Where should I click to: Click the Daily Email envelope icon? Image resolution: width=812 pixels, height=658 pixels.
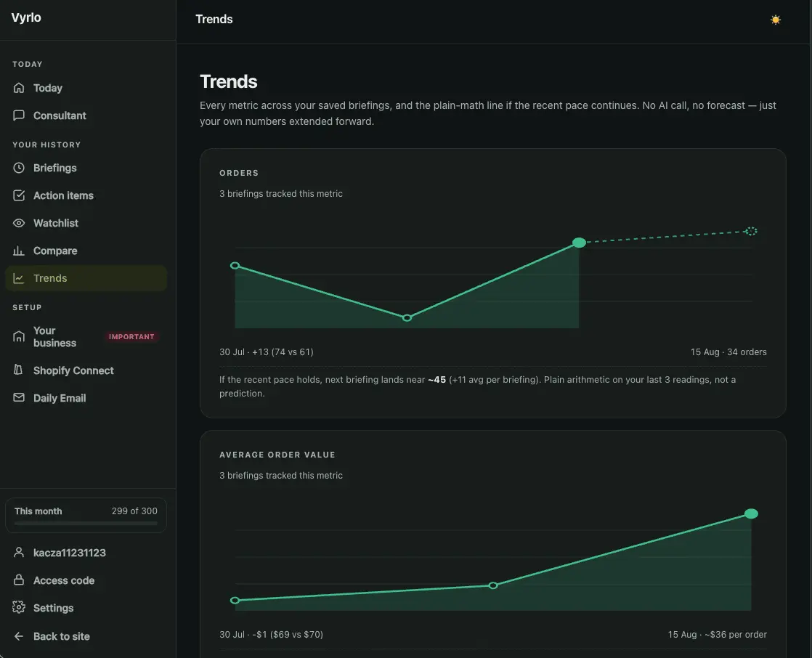(19, 397)
